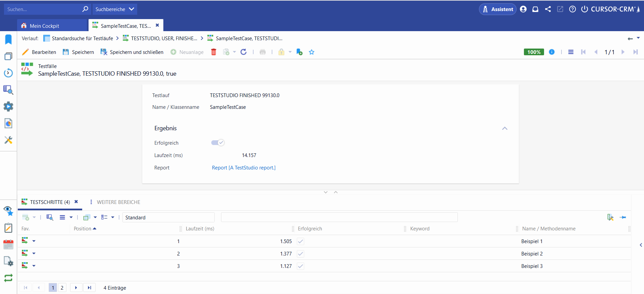Click the wrench and screwdriver tools icon
This screenshot has height=294, width=644.
(x=8, y=140)
